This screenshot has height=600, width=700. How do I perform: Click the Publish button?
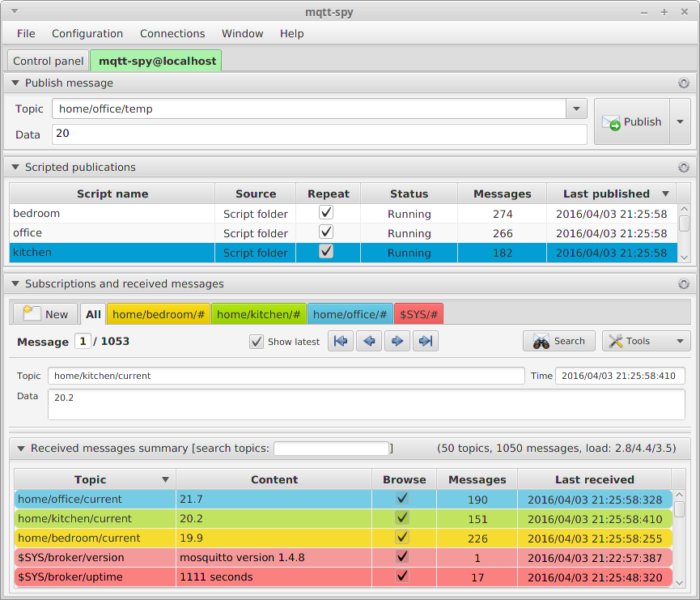coord(632,121)
